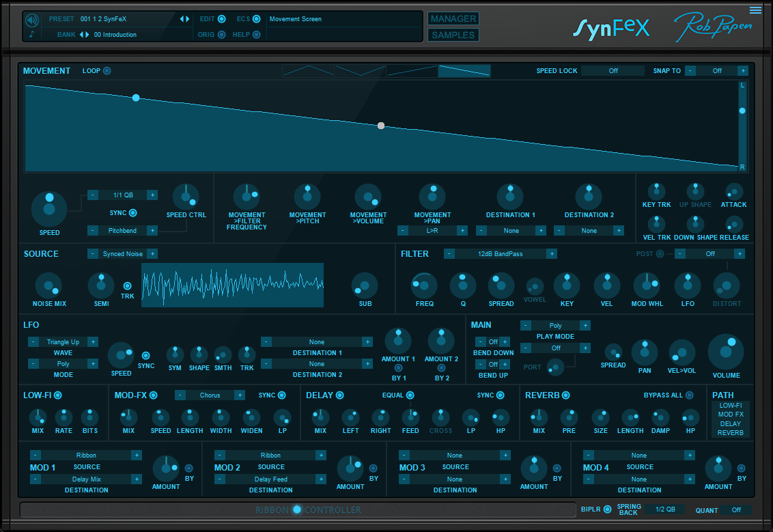This screenshot has height=532, width=773.
Task: Click the SUB knob
Action: 365,285
